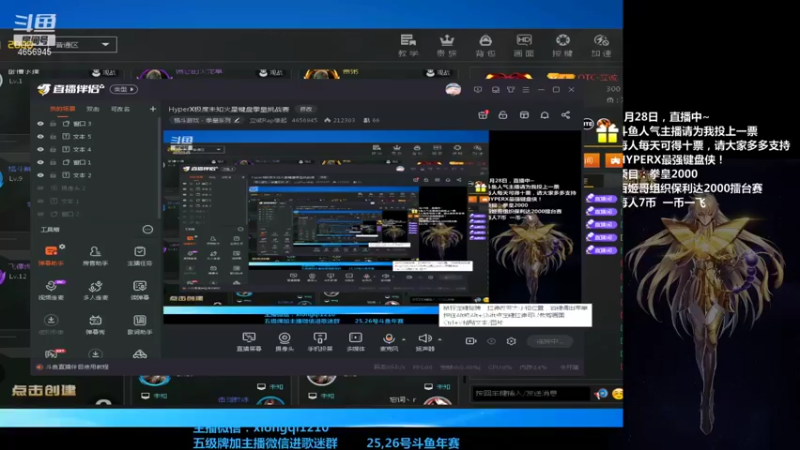800x450 pixels.
Task: Add a 多媒体 source
Action: pyautogui.click(x=356, y=341)
